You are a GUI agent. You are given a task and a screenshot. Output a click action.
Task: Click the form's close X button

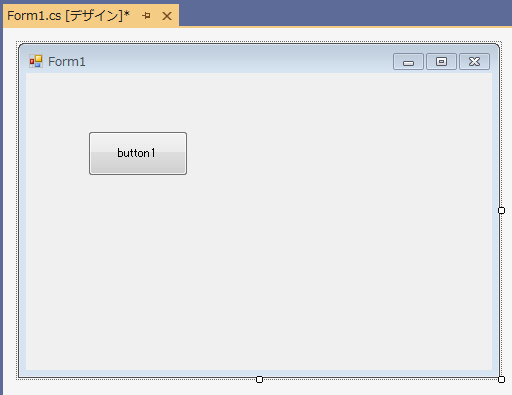pos(474,62)
